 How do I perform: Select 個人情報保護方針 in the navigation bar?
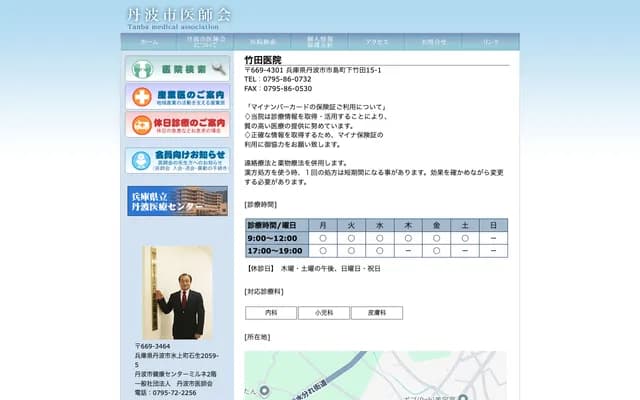[x=320, y=42]
